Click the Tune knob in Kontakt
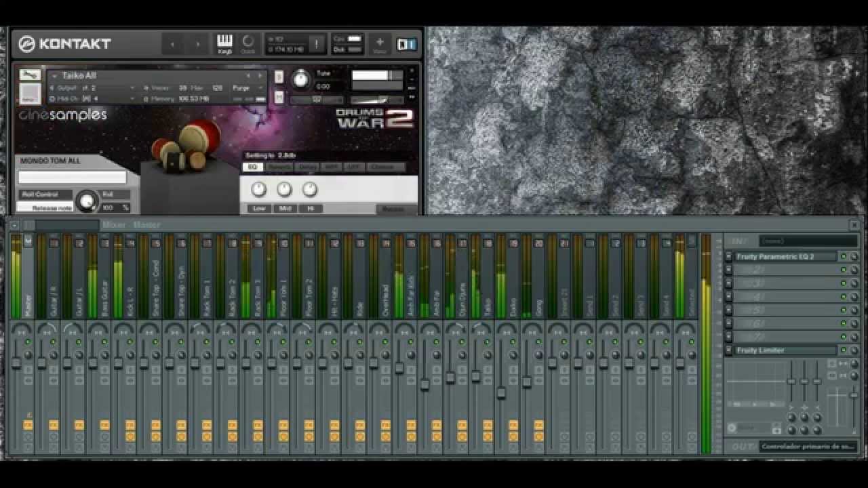The image size is (868, 488). coord(300,80)
